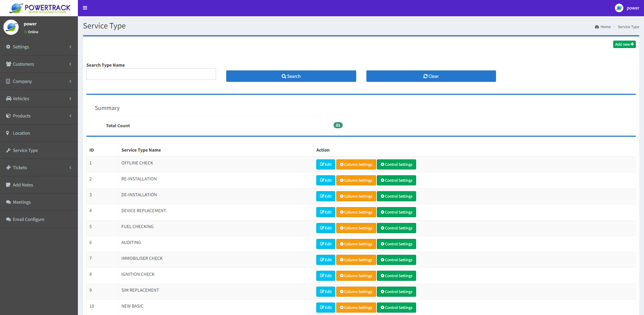Click the Clear button to reset search
Viewport: 644px width, 315px height.
pos(431,76)
